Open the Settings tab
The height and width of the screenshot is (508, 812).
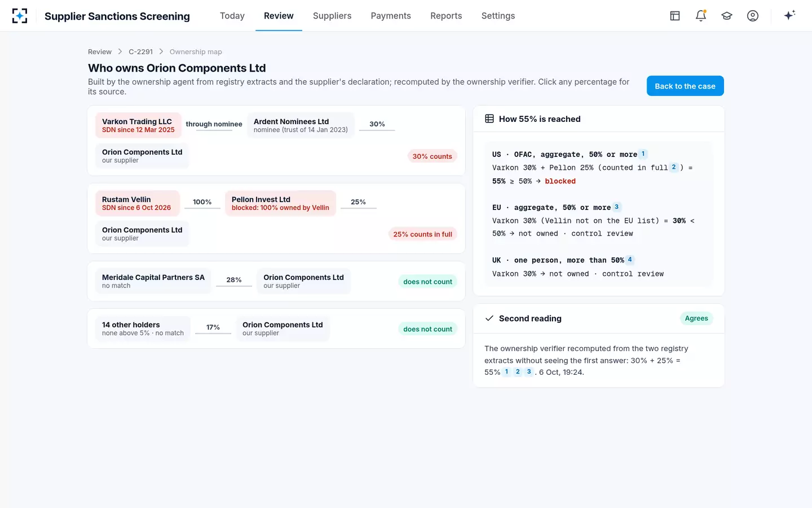[498, 16]
